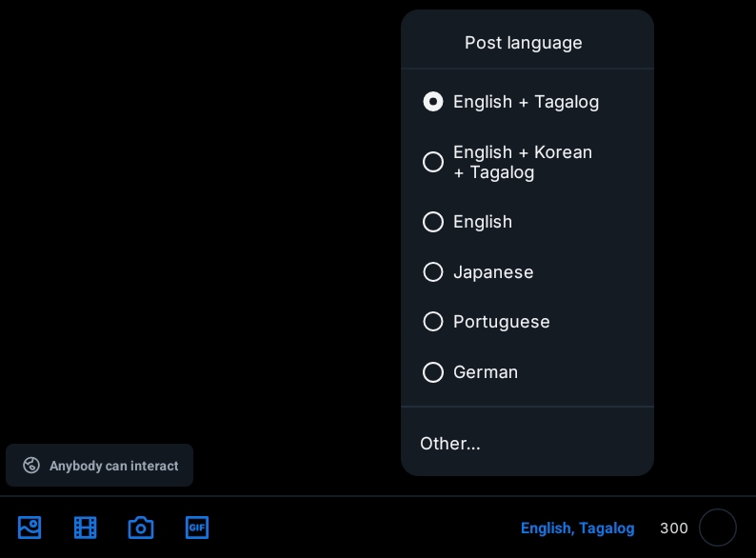Pick the Portuguese radio button

[x=433, y=322]
